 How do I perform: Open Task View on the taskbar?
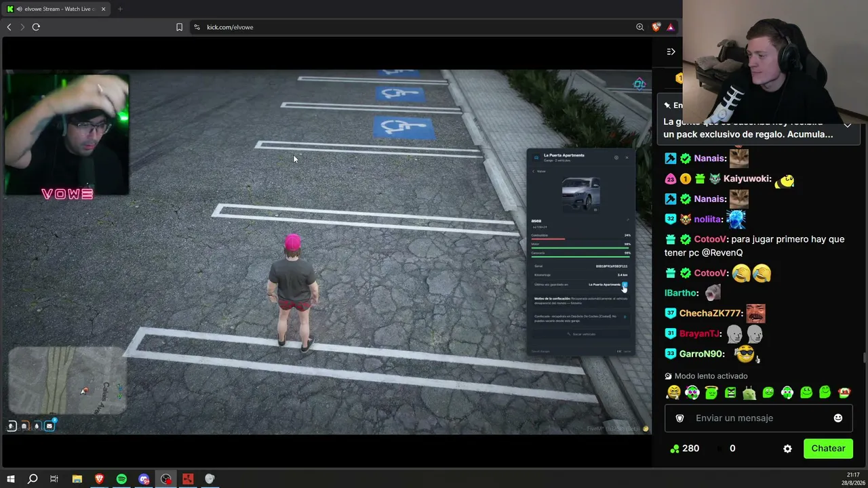pyautogui.click(x=54, y=479)
